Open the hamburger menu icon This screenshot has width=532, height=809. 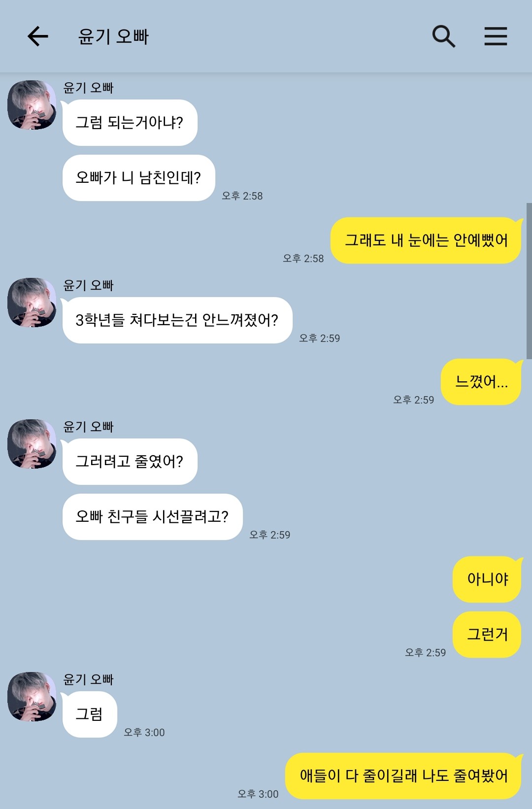coord(496,36)
